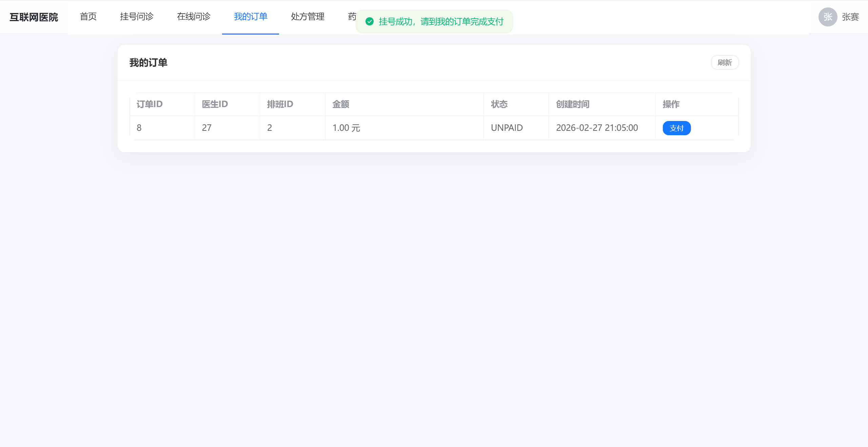Viewport: 868px width, 447px height.
Task: Click the UNPAID status cell
Action: (507, 128)
